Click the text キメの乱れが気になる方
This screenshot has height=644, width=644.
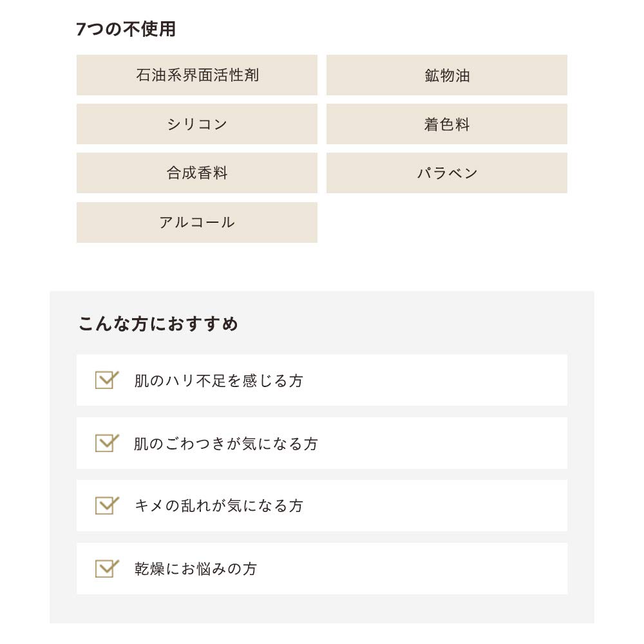[218, 506]
